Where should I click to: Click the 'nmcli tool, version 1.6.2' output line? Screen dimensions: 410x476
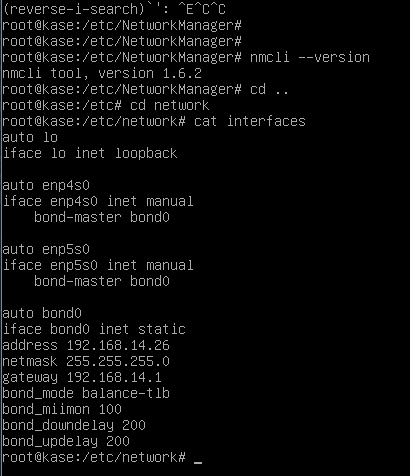[102, 73]
